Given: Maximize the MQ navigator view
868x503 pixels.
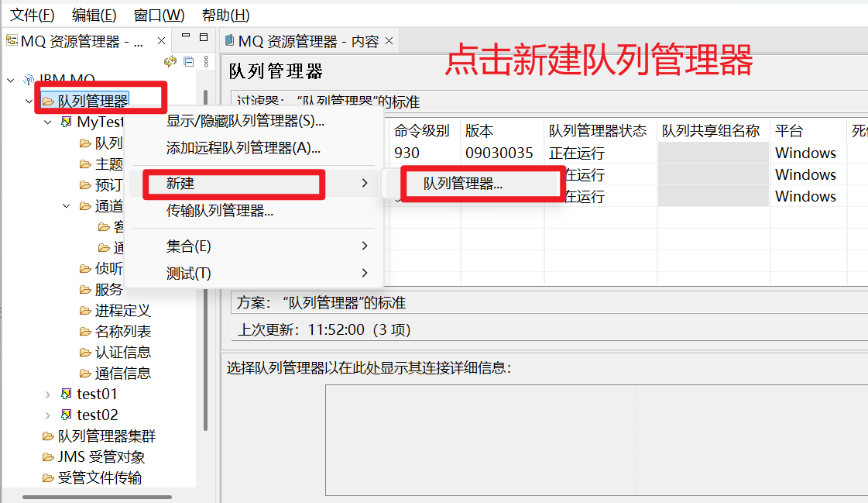Looking at the screenshot, I should pos(204,37).
